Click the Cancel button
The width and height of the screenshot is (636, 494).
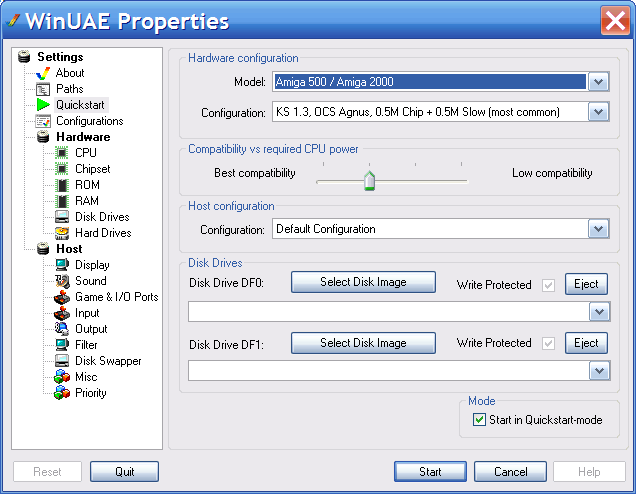[510, 472]
